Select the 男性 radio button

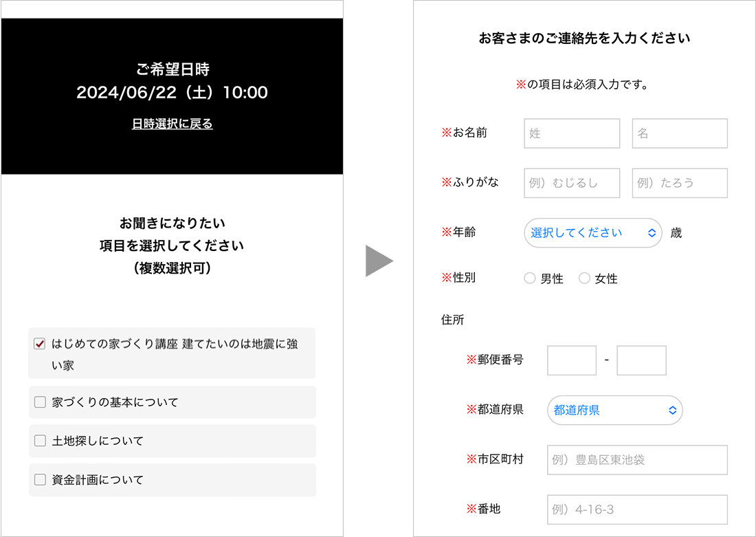tap(530, 278)
